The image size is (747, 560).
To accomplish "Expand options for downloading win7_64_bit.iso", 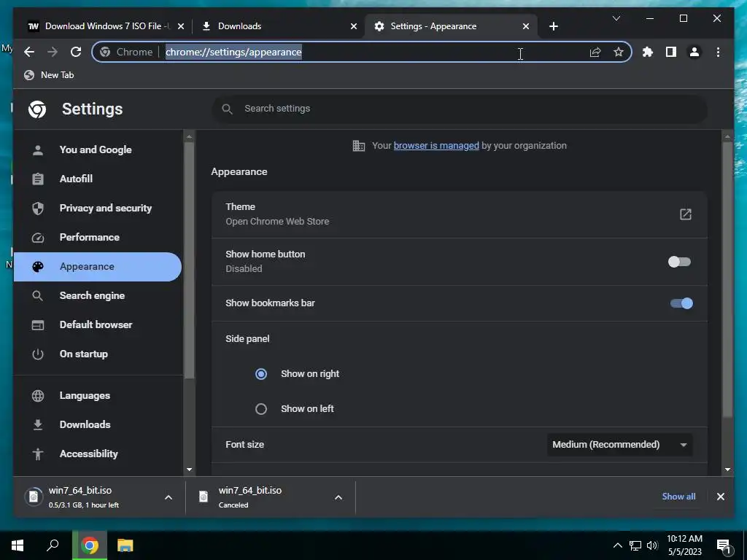I will 169,497.
